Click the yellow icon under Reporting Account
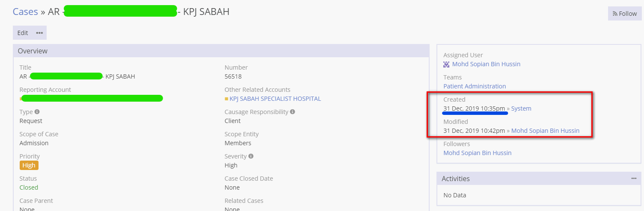 click(21, 99)
